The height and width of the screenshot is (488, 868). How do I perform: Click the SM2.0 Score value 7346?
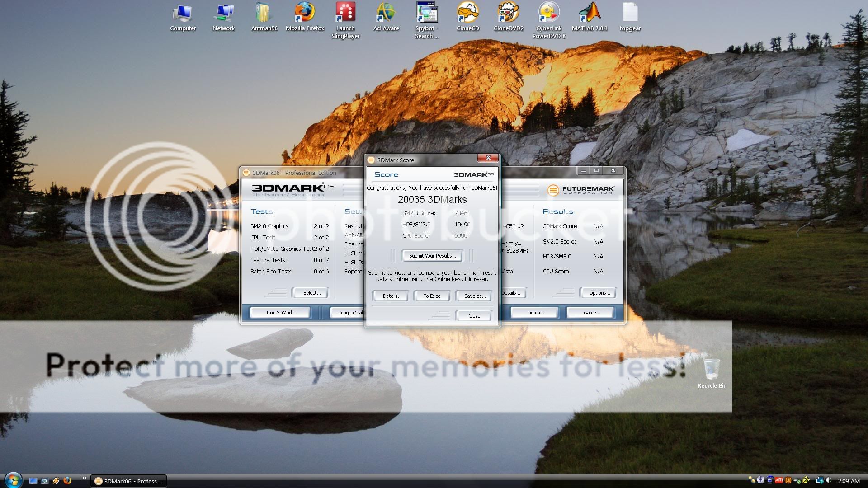(x=461, y=213)
